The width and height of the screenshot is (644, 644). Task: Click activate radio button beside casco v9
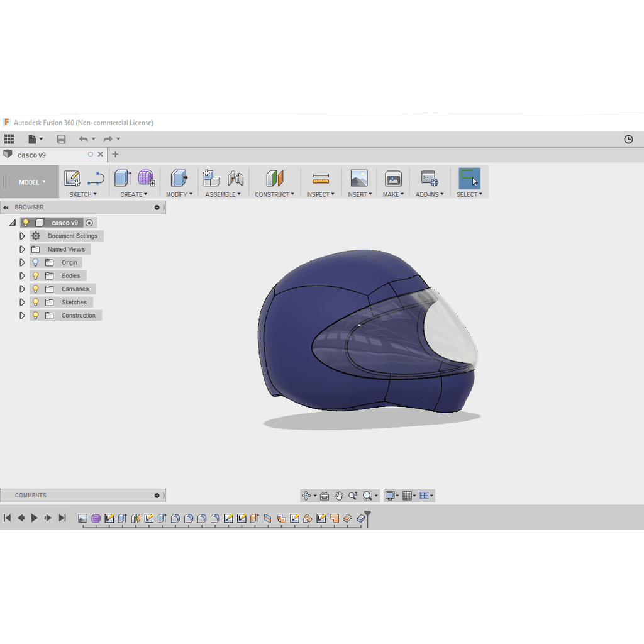89,223
